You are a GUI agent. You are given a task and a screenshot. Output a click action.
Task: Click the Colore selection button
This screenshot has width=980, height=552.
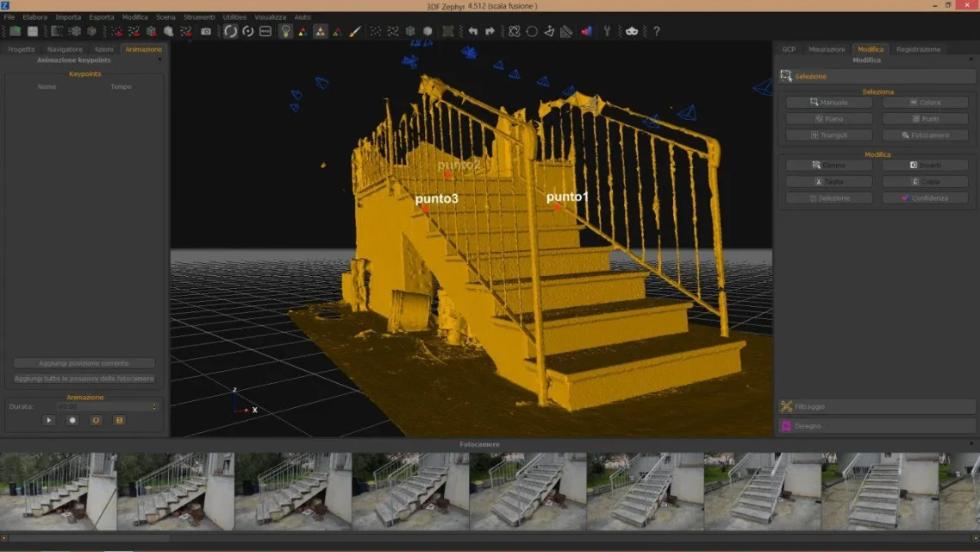point(925,102)
